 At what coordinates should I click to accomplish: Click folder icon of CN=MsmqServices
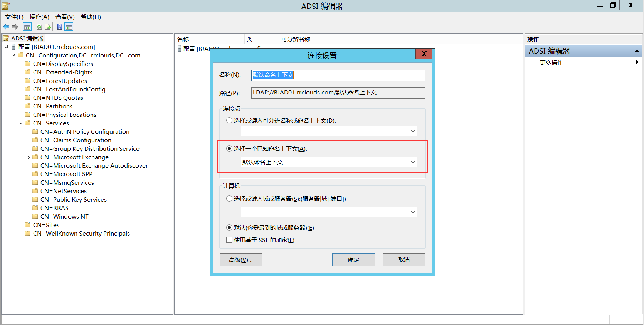35,182
